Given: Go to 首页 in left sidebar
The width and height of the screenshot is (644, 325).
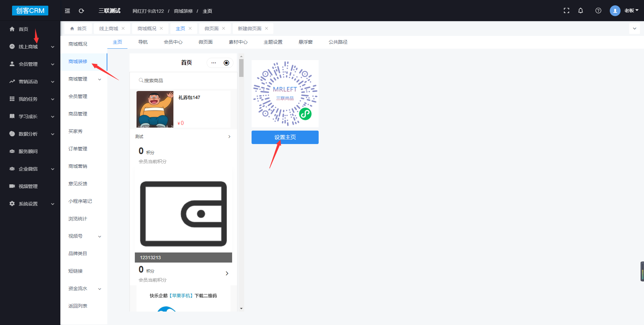Looking at the screenshot, I should pyautogui.click(x=23, y=29).
